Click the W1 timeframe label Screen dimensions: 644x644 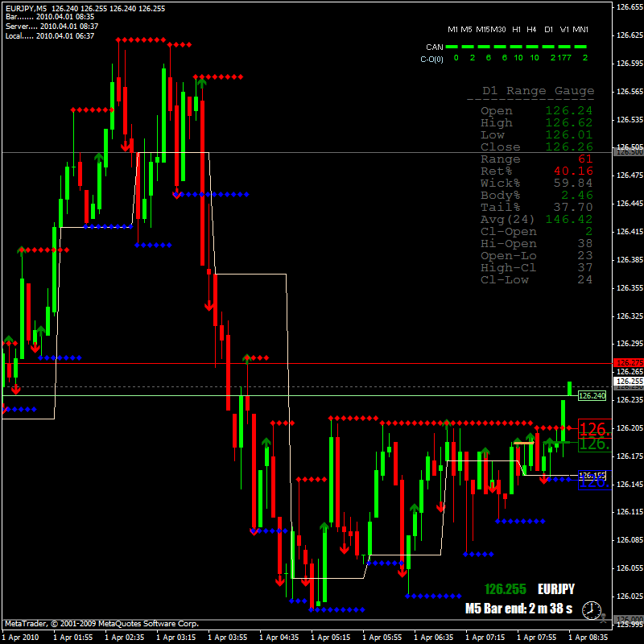pyautogui.click(x=564, y=30)
